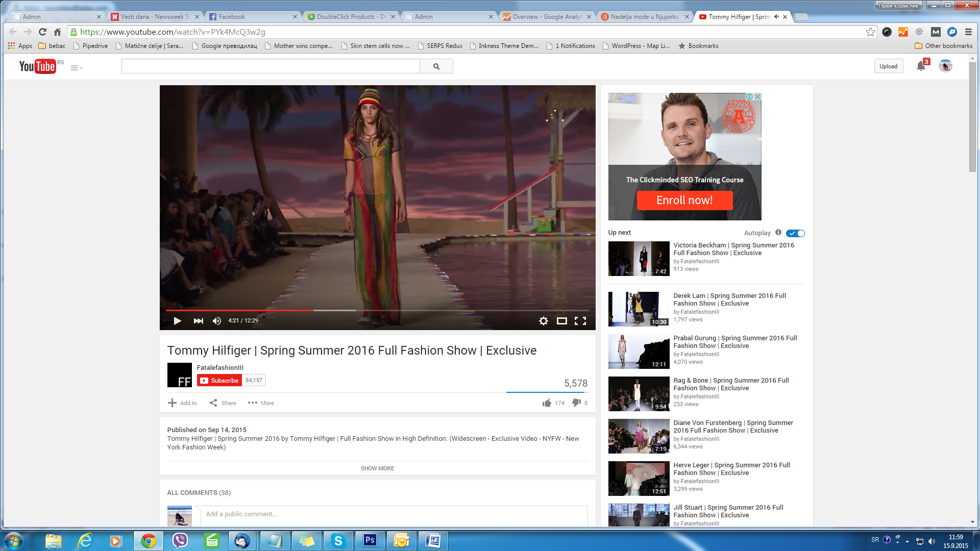Open the Overview - Google Analytics tab
This screenshot has width=980, height=551.
pos(546,17)
